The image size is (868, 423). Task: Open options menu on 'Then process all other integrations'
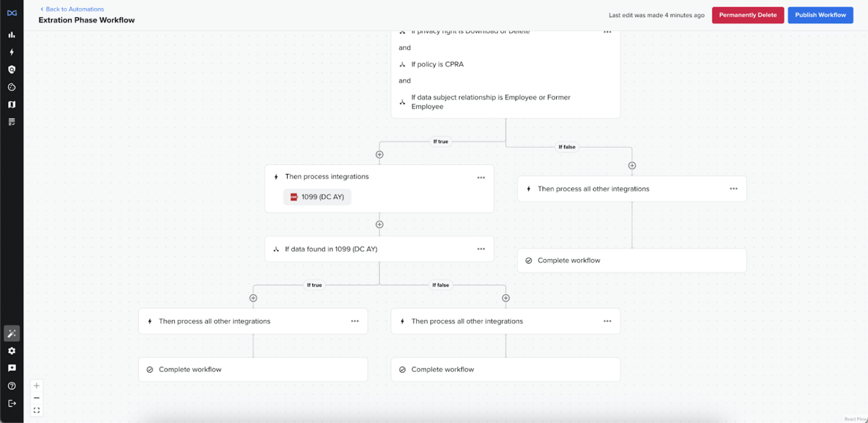point(733,189)
